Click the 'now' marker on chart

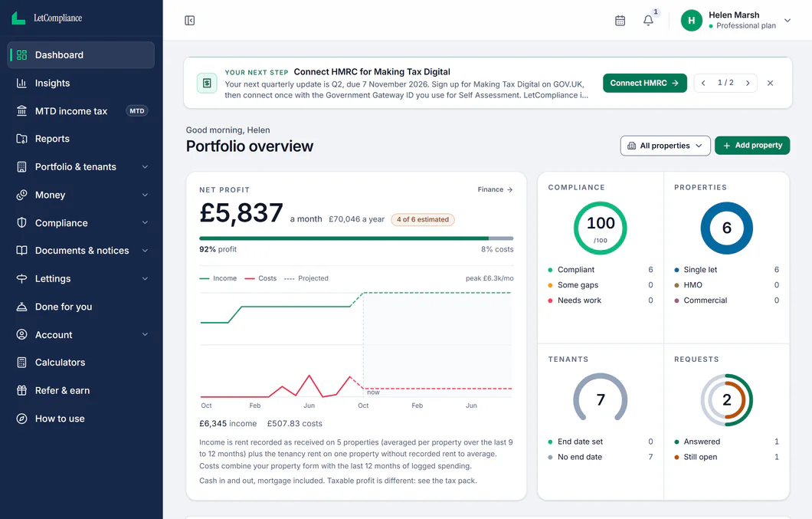pos(373,393)
